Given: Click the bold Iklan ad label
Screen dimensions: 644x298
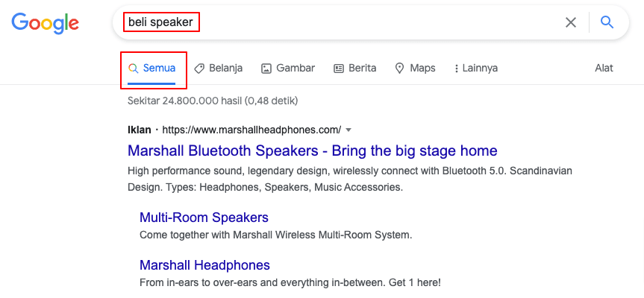Looking at the screenshot, I should 140,129.
